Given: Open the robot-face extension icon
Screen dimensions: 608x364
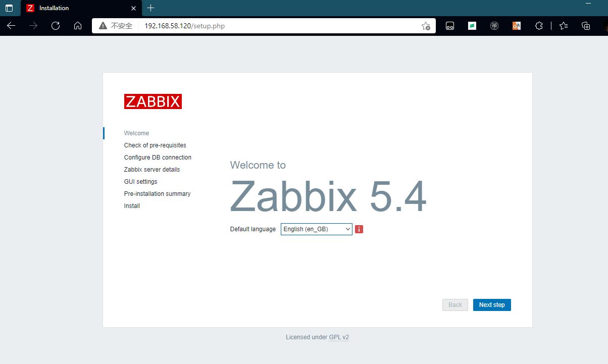Looking at the screenshot, I should pos(450,26).
